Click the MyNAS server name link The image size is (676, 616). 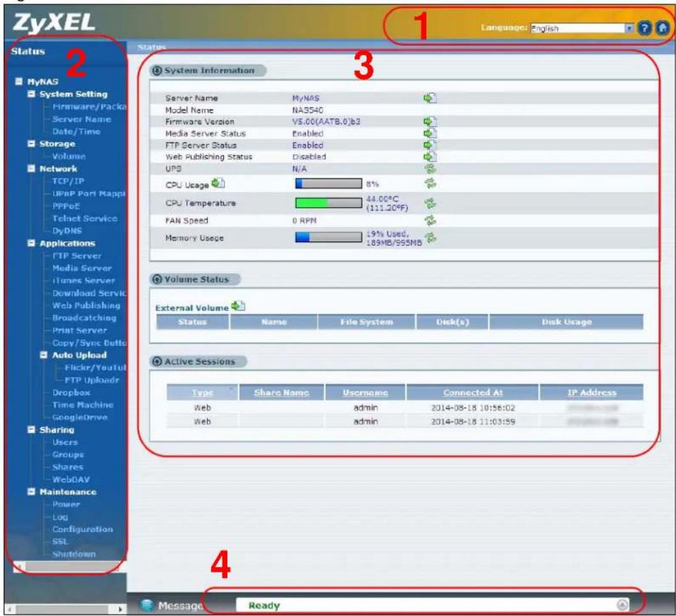point(305,98)
